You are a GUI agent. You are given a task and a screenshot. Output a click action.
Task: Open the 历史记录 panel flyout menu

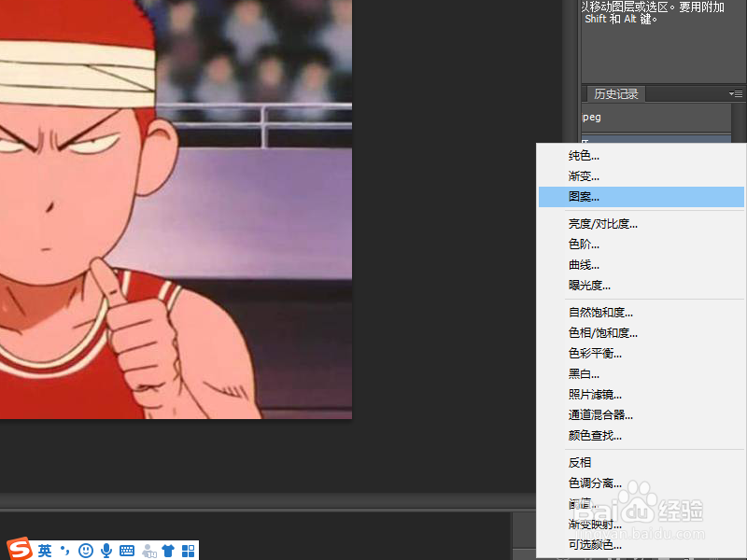[x=736, y=94]
